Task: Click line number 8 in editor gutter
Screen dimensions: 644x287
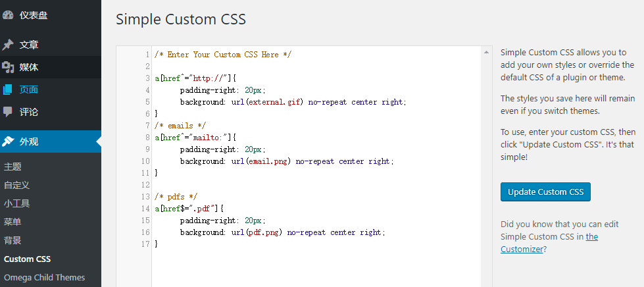Action: [x=147, y=138]
